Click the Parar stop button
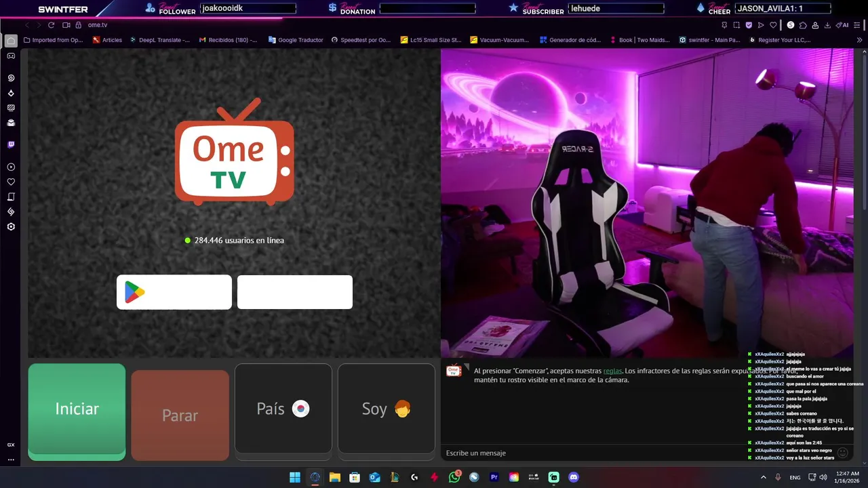Screen dimensions: 868x488 click(x=180, y=415)
